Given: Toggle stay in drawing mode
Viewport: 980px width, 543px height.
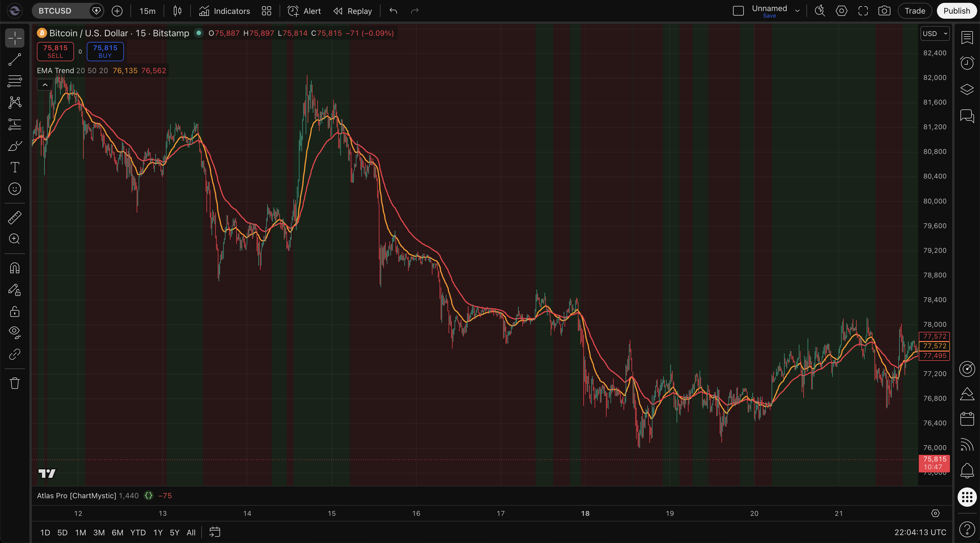Looking at the screenshot, I should tap(14, 290).
